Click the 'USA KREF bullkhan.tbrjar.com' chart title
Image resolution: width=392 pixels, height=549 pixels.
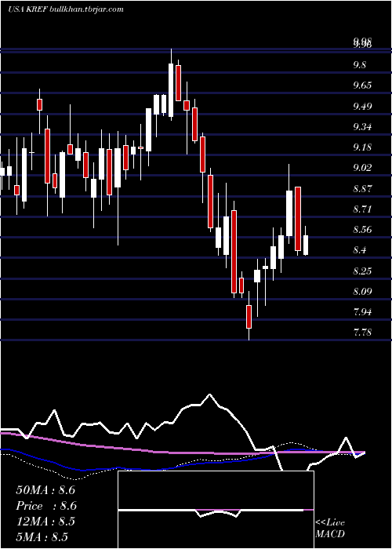tap(66, 9)
